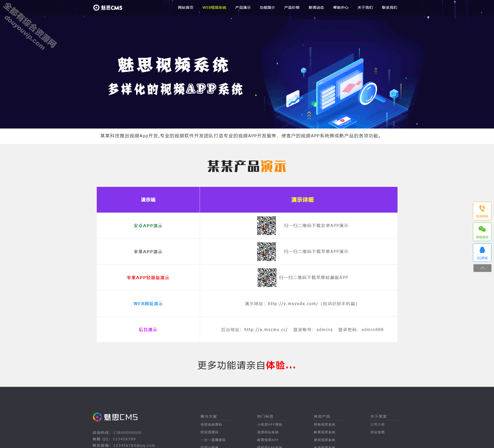Click the Android QR code thumbnail
The width and height of the screenshot is (494, 448).
[x=267, y=225]
